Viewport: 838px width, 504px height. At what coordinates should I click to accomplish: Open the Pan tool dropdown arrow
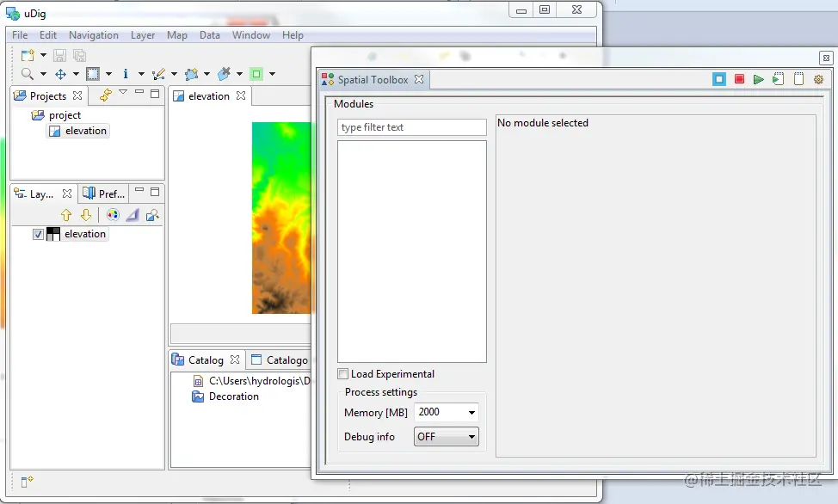pos(76,74)
